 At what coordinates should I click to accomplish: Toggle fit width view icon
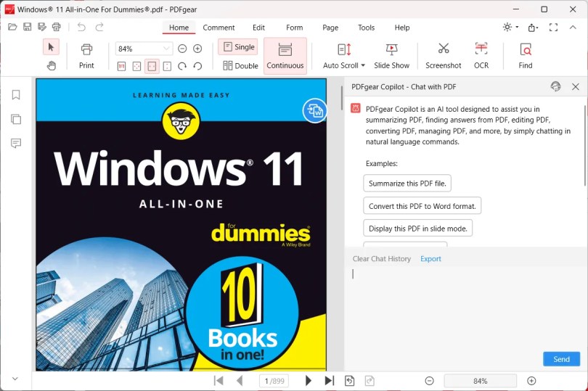click(x=152, y=66)
